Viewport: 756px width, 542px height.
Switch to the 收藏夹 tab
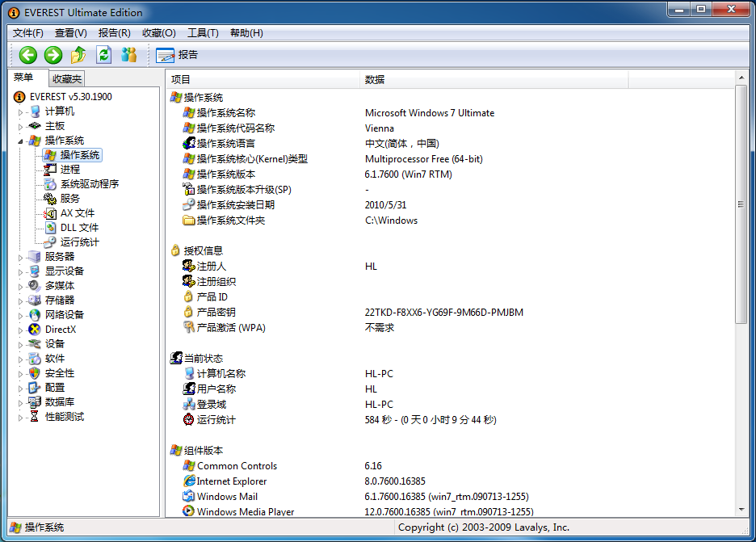[67, 78]
